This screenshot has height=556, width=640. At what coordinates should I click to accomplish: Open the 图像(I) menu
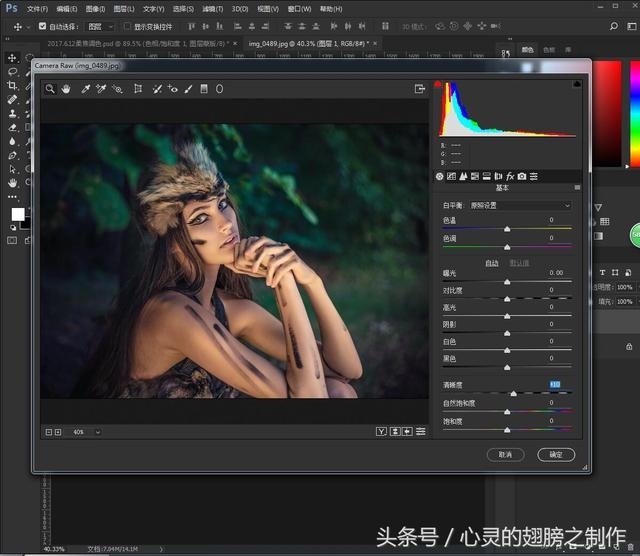(x=96, y=9)
